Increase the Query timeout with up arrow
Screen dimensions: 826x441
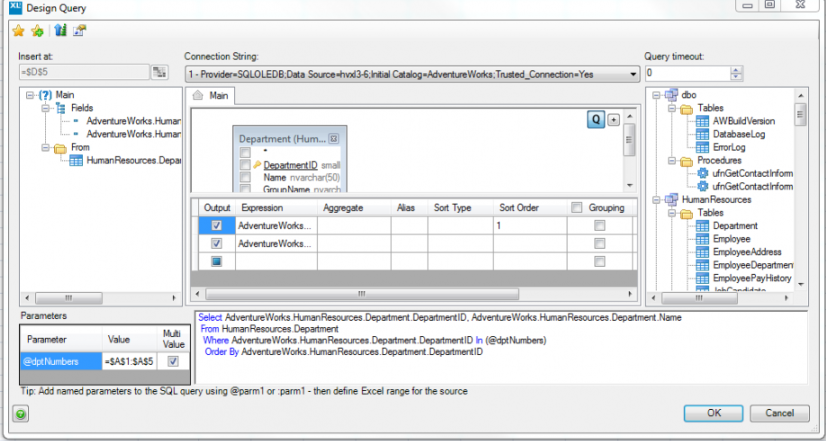pos(736,70)
